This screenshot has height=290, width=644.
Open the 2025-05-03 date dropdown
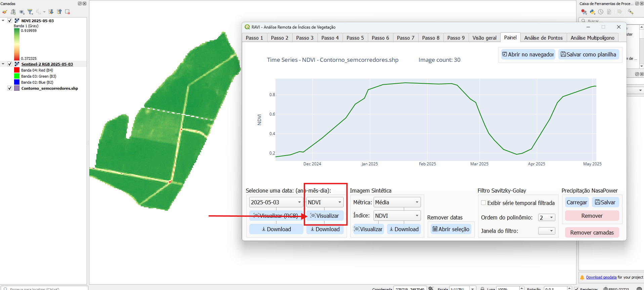[276, 202]
